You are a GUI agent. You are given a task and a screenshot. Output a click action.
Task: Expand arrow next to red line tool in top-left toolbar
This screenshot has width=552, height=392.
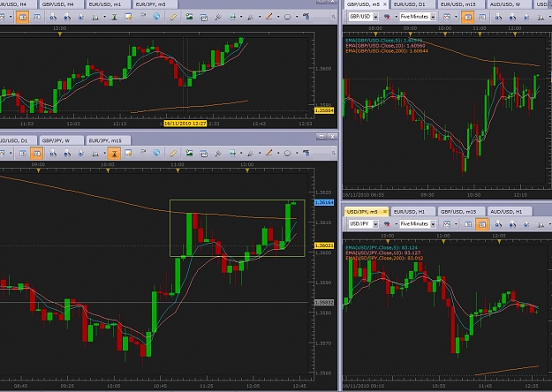click(x=278, y=17)
